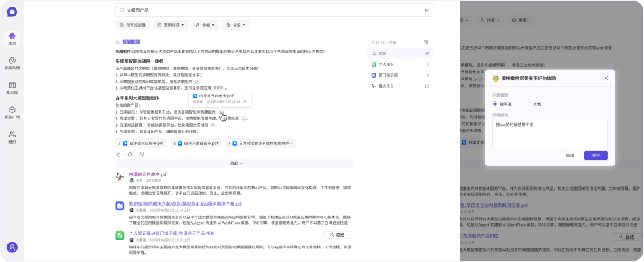
Task: Click the filter icon beside 找到 20 个结果
Action: (426, 42)
